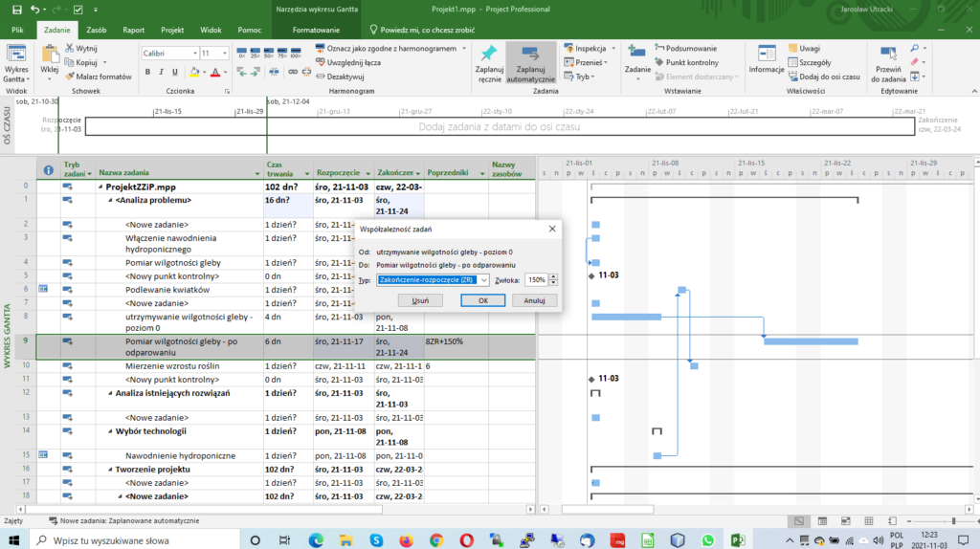Click the Malarz formatów brush icon
Image resolution: width=980 pixels, height=549 pixels.
click(x=70, y=77)
